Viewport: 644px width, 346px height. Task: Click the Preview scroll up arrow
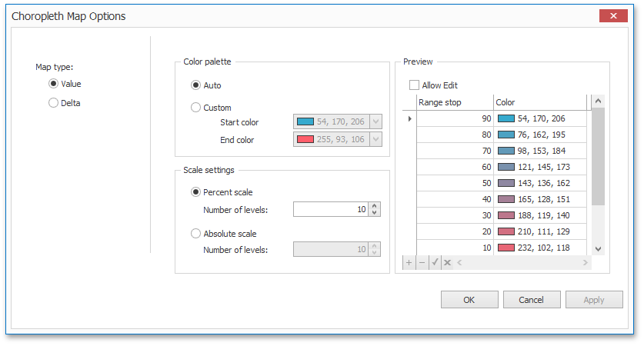pos(599,101)
